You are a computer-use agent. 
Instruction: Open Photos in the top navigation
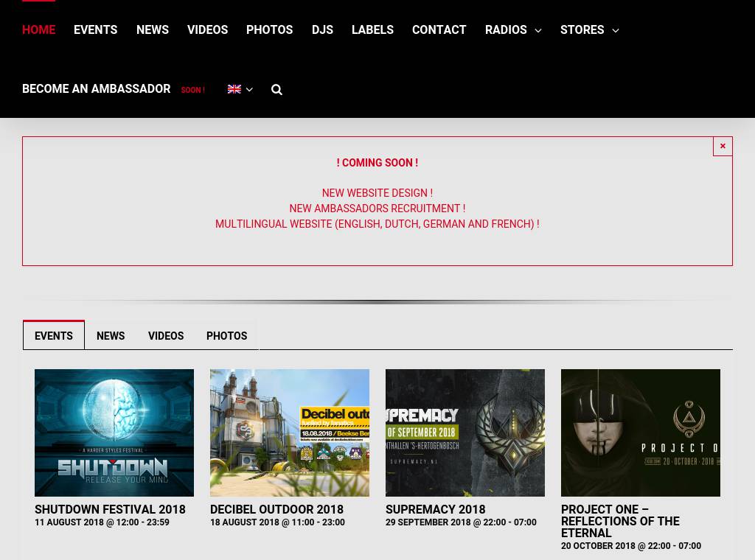(x=270, y=29)
